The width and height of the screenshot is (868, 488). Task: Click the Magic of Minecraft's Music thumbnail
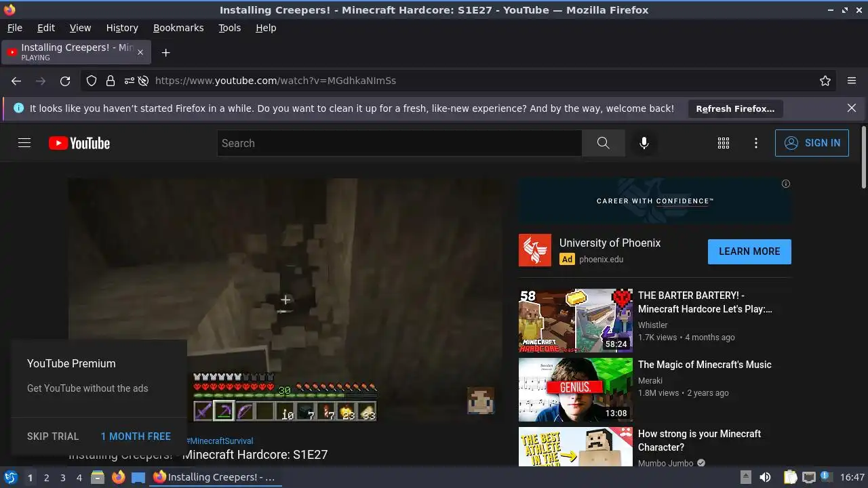tap(576, 390)
